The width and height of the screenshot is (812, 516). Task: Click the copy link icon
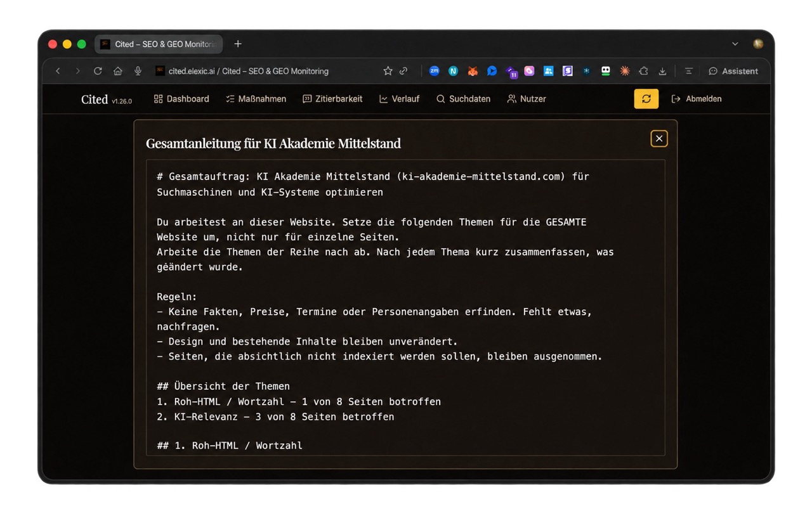pos(403,71)
